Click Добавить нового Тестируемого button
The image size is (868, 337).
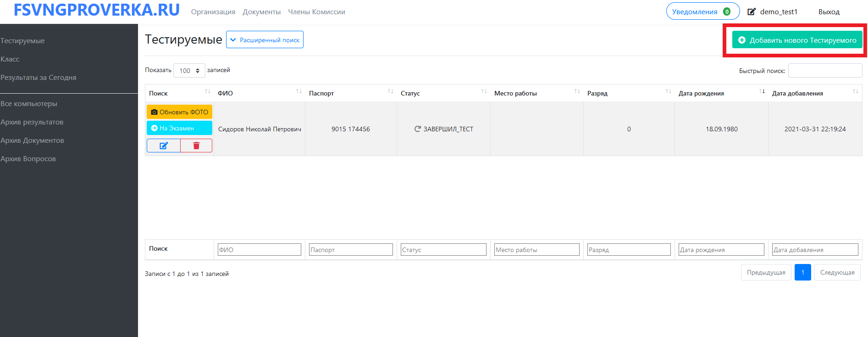click(797, 40)
